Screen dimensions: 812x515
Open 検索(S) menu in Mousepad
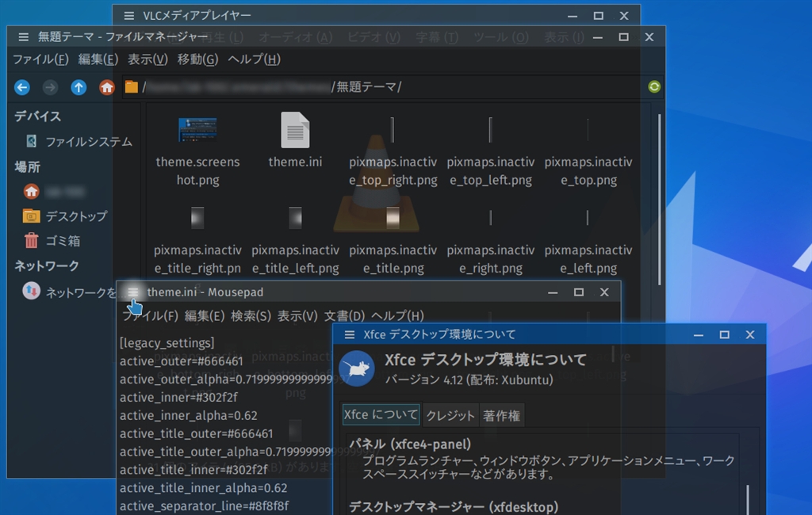tap(251, 316)
